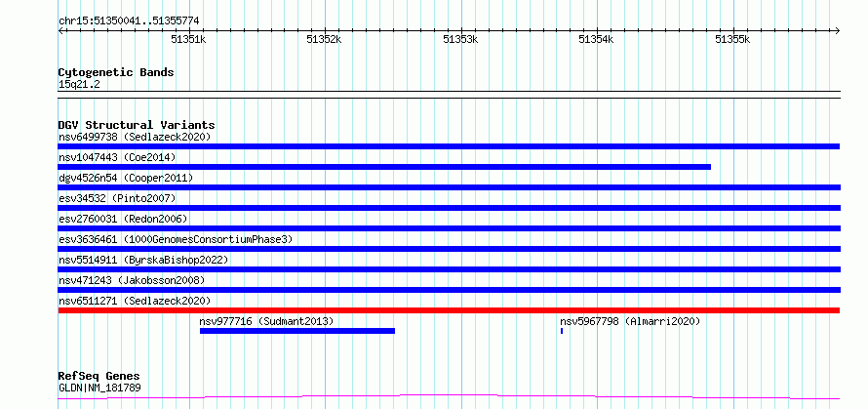Select the magenta GLDN gene line

pos(449,397)
